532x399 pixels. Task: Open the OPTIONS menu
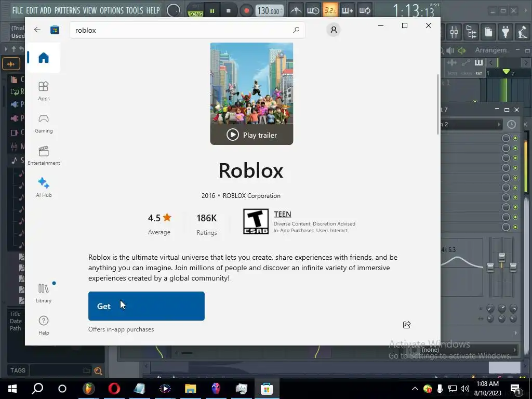click(112, 10)
